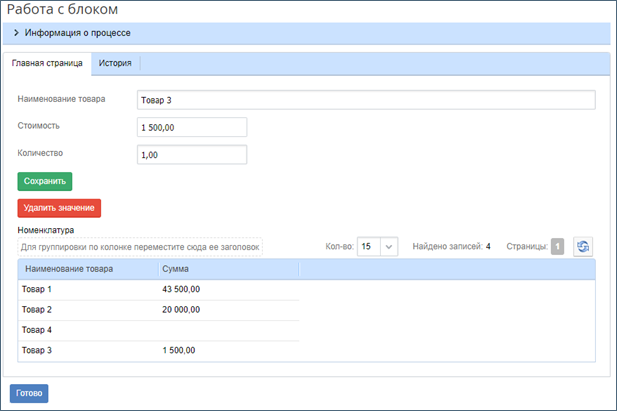Image resolution: width=617 pixels, height=411 pixels.
Task: Select the Главная страница tab
Action: coord(47,63)
